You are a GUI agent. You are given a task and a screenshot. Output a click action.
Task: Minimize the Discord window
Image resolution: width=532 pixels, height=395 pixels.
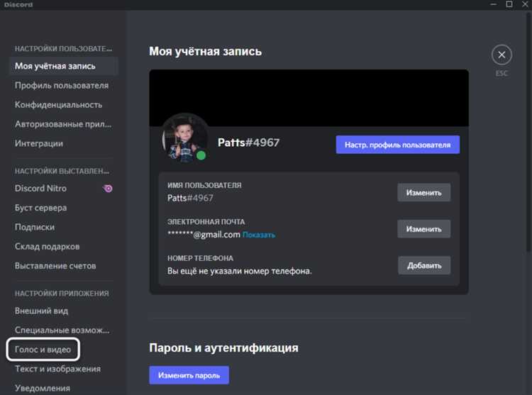coord(494,4)
